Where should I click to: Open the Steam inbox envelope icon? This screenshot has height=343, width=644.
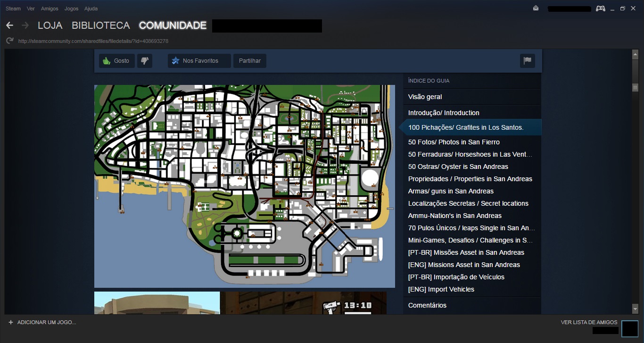(x=536, y=8)
